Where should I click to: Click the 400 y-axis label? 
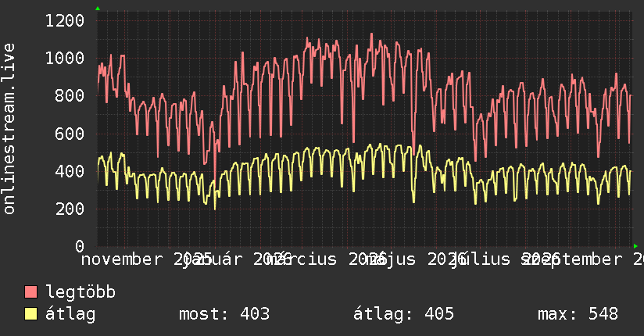pyautogui.click(x=70, y=171)
